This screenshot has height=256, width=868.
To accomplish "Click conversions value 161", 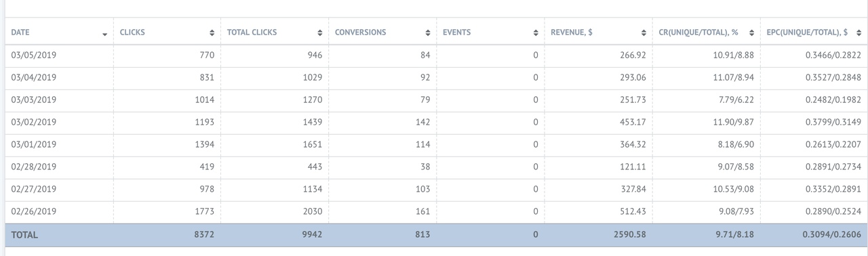I will (422, 211).
